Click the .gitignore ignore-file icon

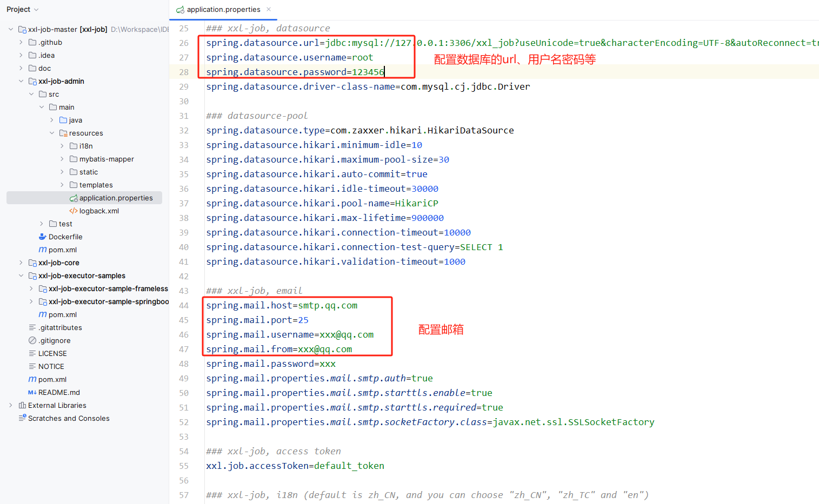pos(32,340)
